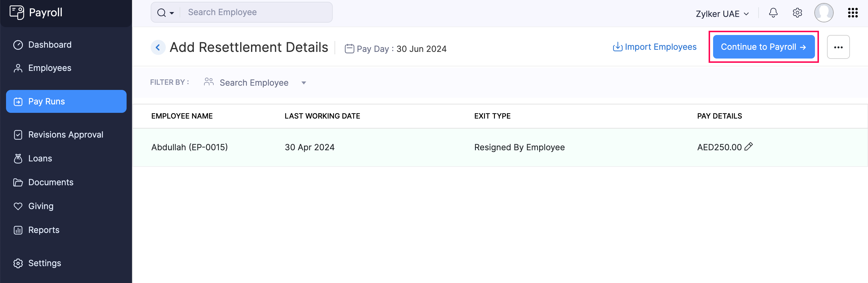Viewport: 868px width, 283px height.
Task: Open the more options ellipsis button
Action: (x=838, y=47)
